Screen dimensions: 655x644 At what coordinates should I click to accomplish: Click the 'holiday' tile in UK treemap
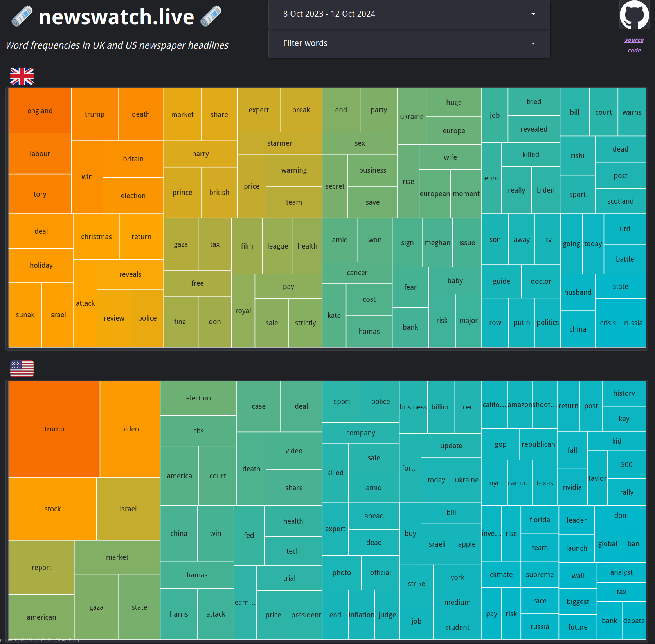pyautogui.click(x=41, y=265)
